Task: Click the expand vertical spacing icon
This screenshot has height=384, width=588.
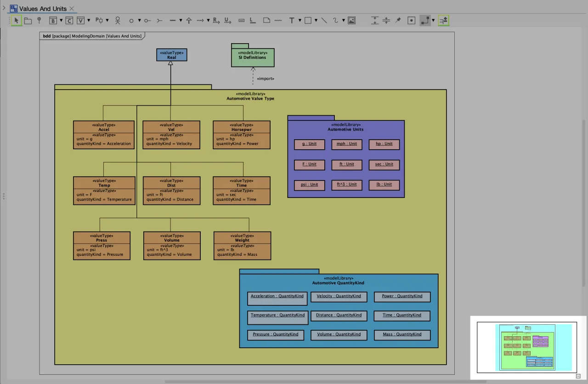Action: point(375,21)
